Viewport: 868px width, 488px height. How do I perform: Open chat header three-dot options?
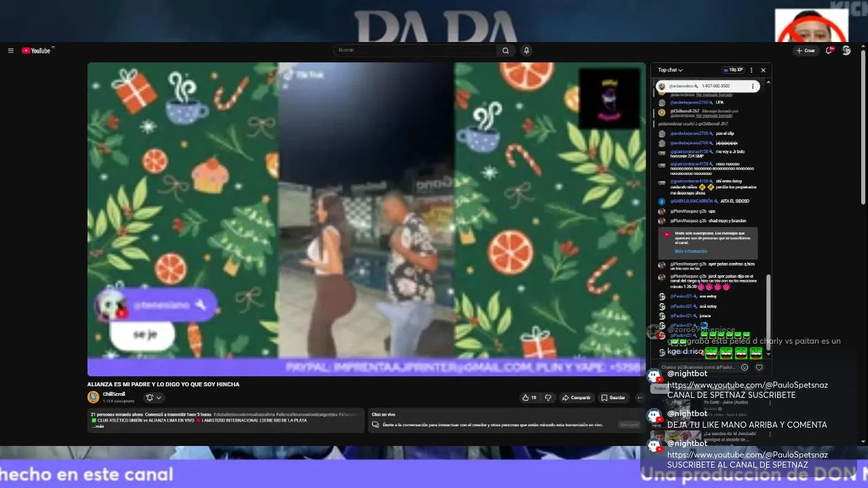coord(751,70)
